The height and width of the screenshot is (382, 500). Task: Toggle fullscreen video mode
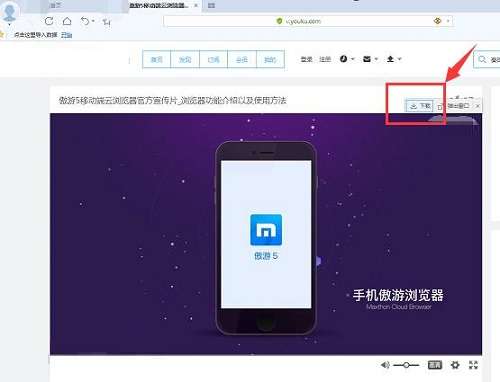click(473, 365)
